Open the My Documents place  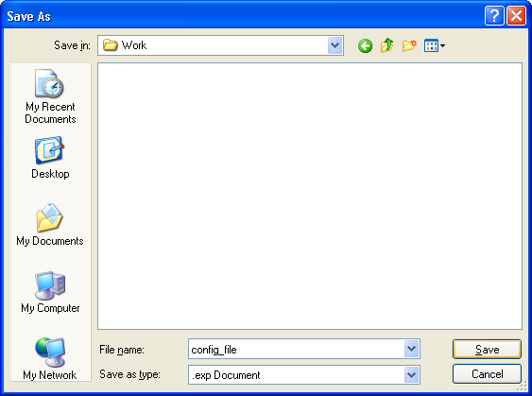click(x=50, y=225)
